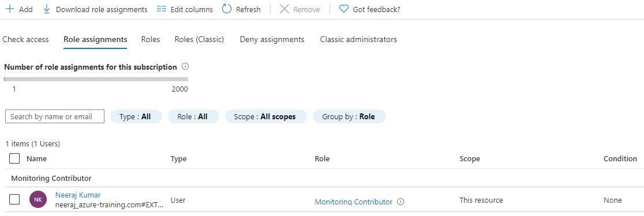Click info icon next to Monitoring Contributor role
644x216 pixels.
click(x=401, y=202)
